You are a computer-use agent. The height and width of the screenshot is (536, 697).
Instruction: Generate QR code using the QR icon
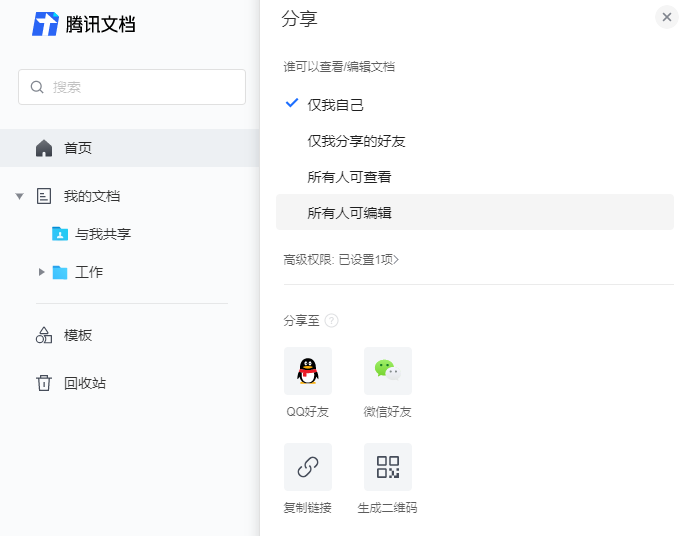[x=387, y=467]
